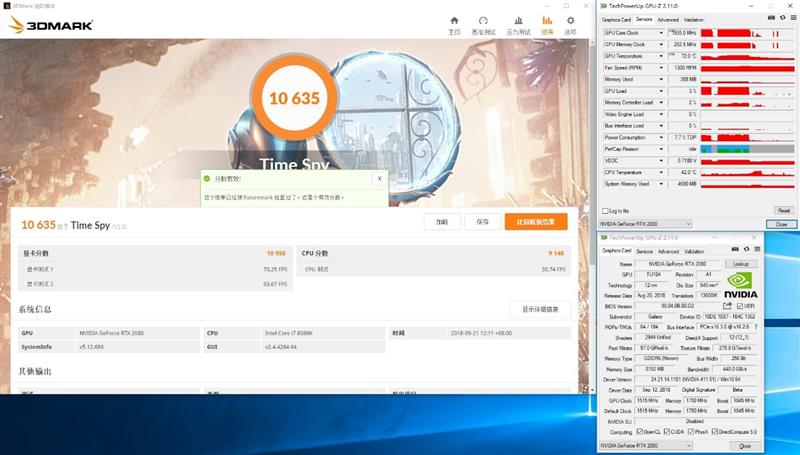Click the Bus Interface question mark icon

pos(756,327)
